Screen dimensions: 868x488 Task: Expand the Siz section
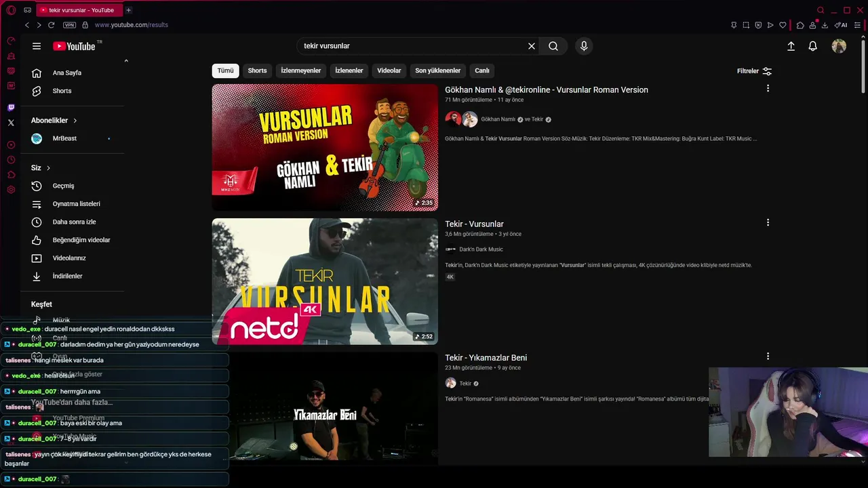point(41,167)
